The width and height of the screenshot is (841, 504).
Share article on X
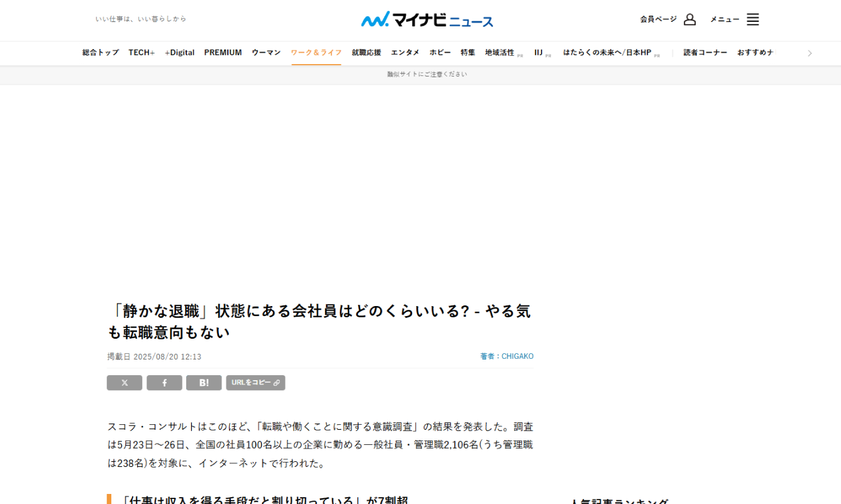click(125, 383)
